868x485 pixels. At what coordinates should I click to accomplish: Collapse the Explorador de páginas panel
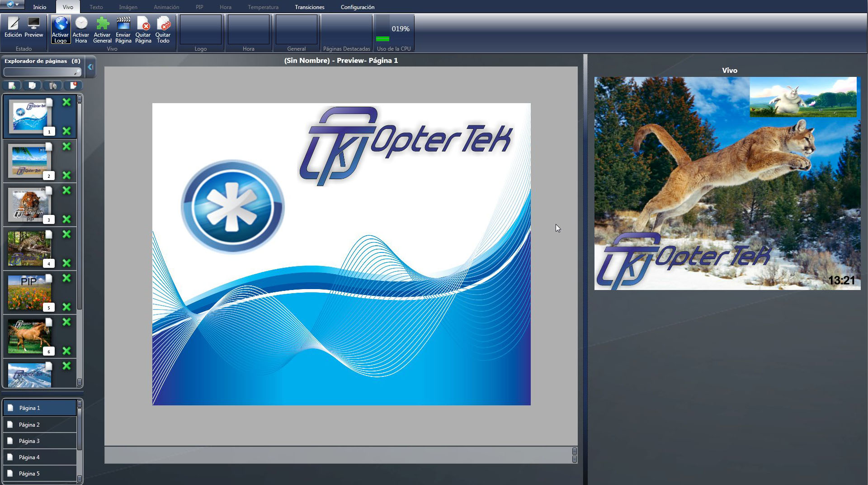point(90,67)
